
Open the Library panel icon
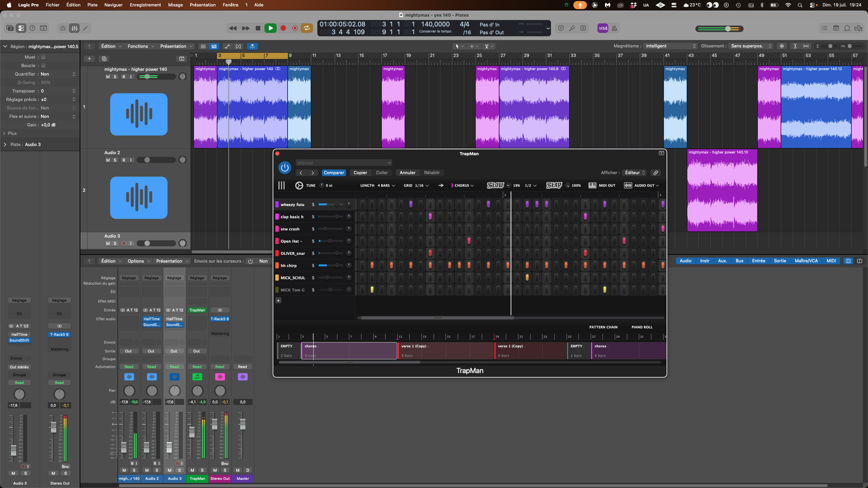[10, 28]
